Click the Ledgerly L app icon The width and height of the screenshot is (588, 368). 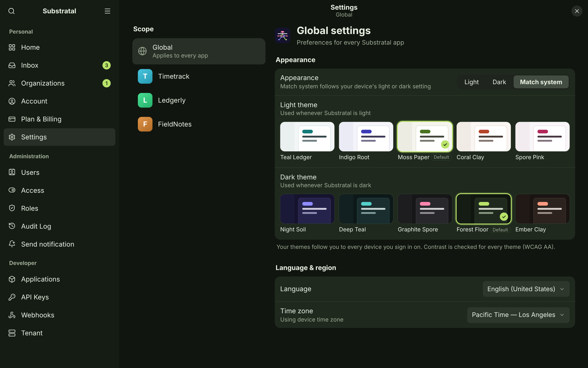(145, 100)
